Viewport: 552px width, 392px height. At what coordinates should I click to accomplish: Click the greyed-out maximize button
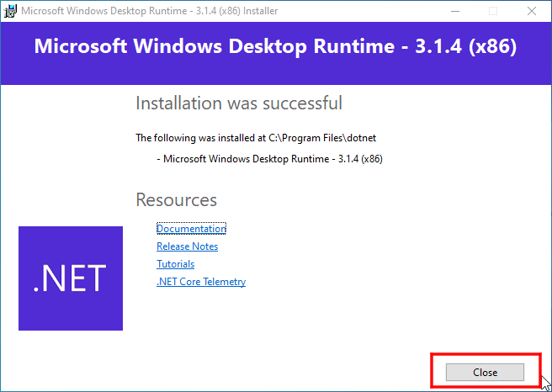coord(493,11)
